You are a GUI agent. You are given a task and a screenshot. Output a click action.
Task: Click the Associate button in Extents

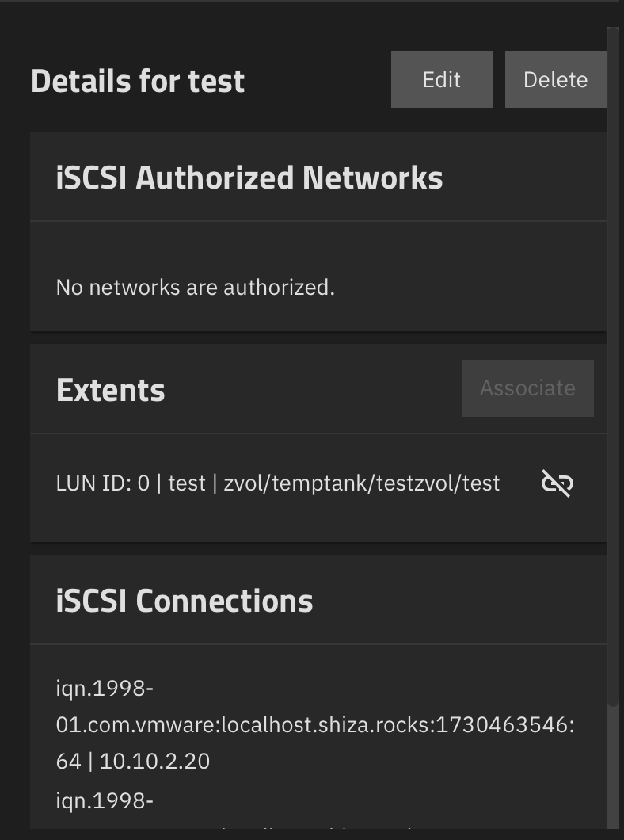[x=527, y=388]
